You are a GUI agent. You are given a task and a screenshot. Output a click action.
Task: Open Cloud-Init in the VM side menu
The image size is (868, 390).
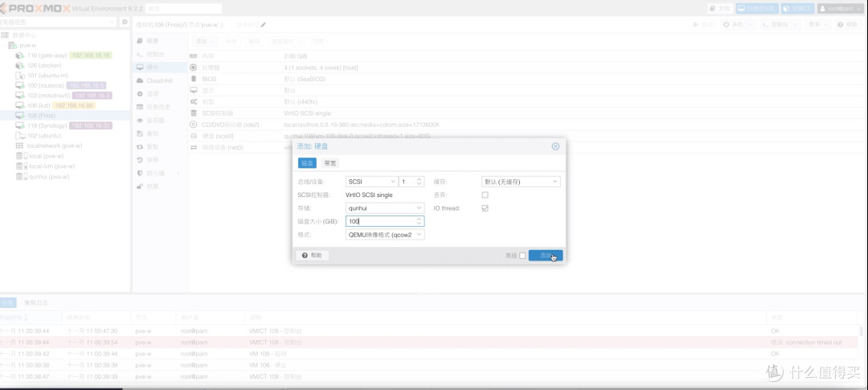coord(159,80)
